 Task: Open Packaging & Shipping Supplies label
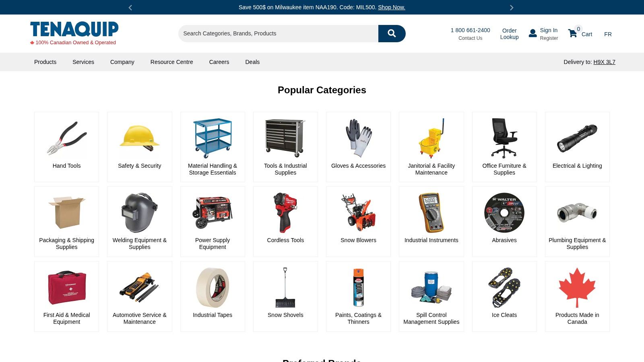point(67,243)
